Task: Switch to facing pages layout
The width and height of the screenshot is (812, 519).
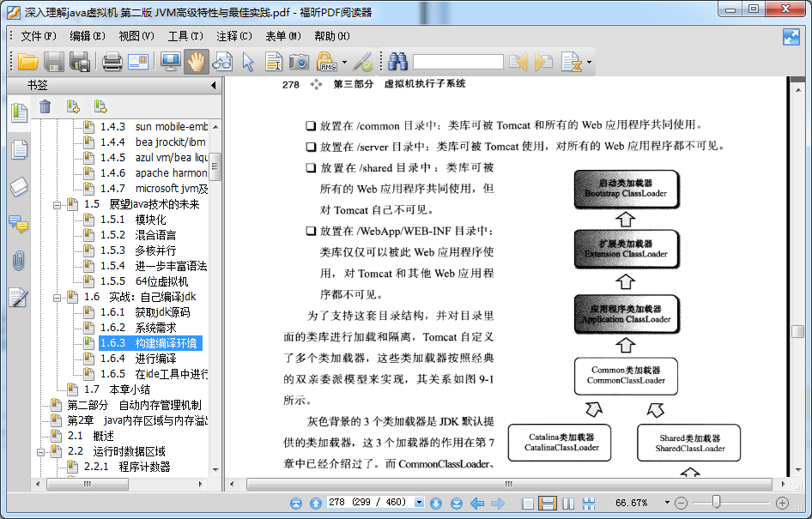Action: pos(567,503)
